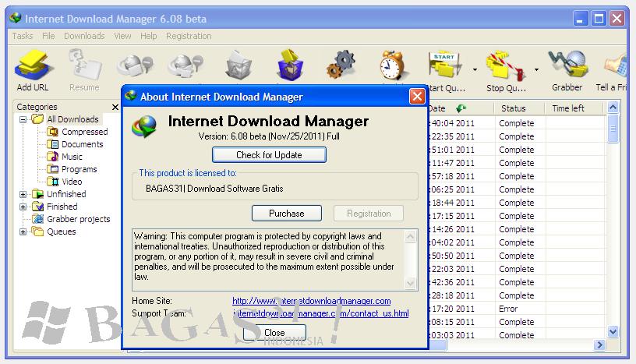Viewport: 636px width, 364px height.
Task: Open the Start Queue dropdown arrow
Action: 475,70
